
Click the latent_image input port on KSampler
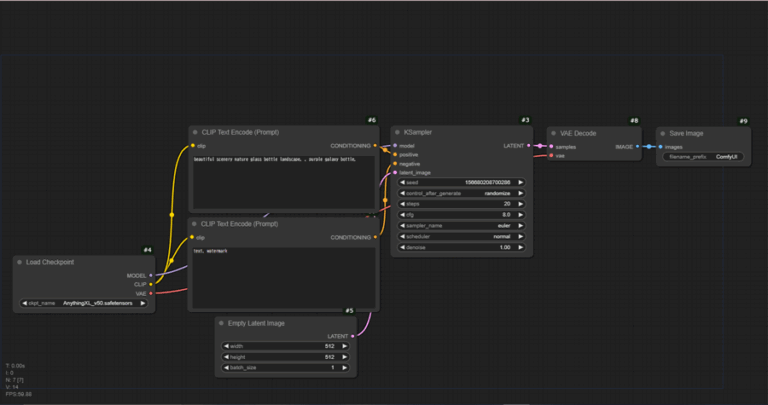pos(395,172)
